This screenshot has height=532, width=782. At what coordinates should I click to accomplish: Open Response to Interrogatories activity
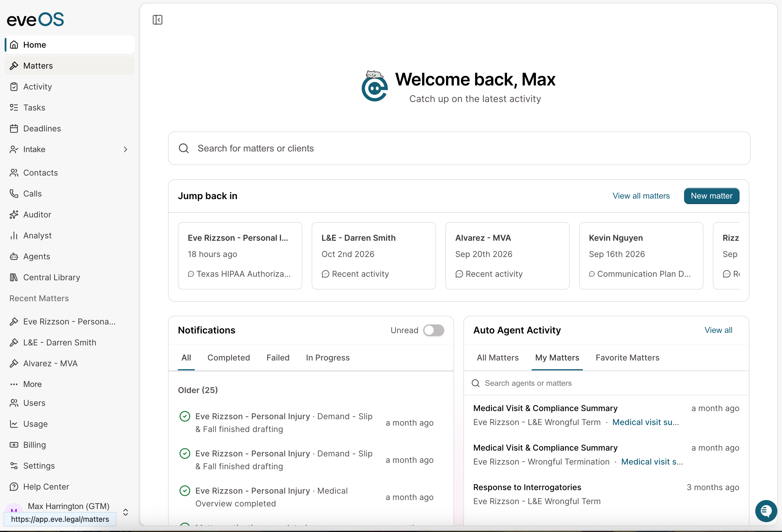tap(606, 494)
